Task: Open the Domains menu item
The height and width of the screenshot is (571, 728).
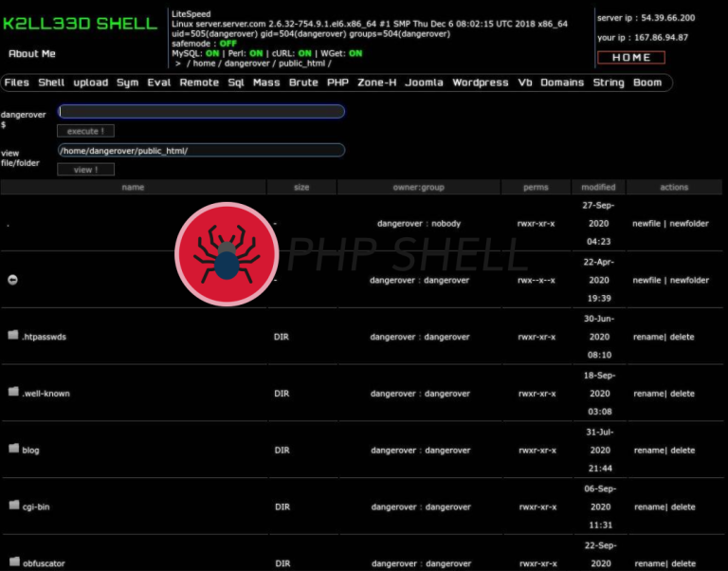Action: pos(562,83)
